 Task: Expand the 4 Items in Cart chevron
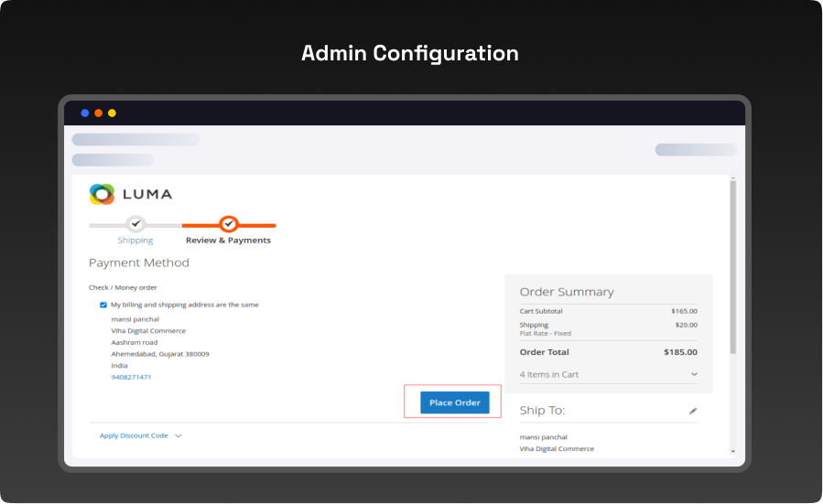(x=694, y=374)
